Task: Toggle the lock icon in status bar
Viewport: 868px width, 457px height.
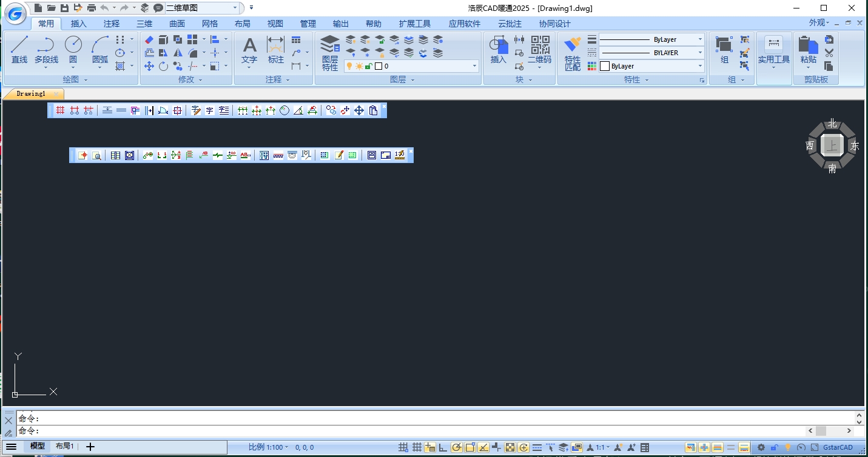Action: (775, 447)
